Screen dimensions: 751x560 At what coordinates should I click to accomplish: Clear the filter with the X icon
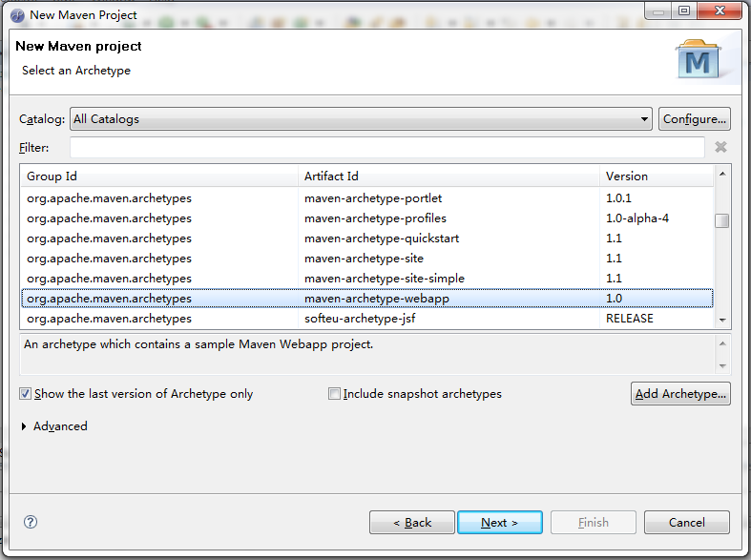(720, 147)
